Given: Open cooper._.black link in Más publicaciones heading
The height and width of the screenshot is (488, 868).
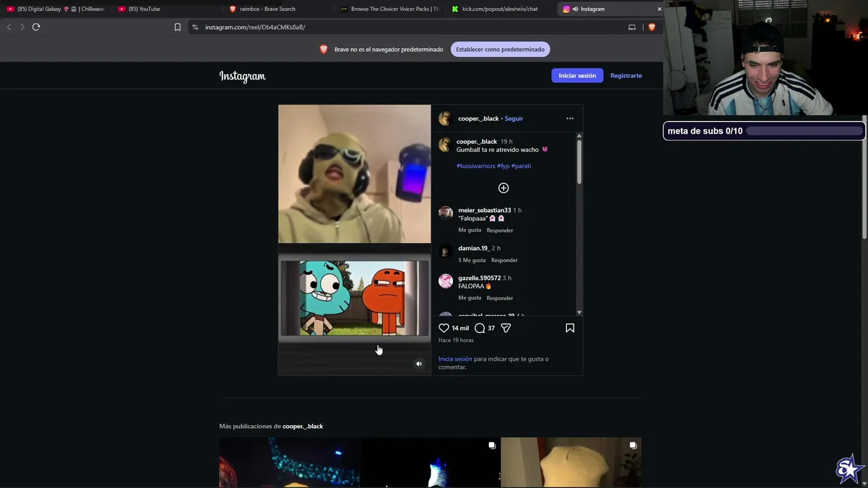Looking at the screenshot, I should click(302, 426).
